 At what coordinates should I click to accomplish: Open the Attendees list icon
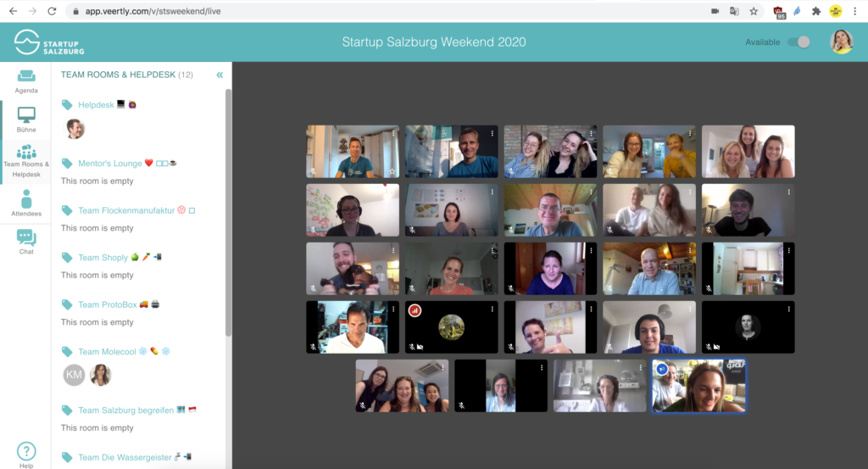point(26,204)
